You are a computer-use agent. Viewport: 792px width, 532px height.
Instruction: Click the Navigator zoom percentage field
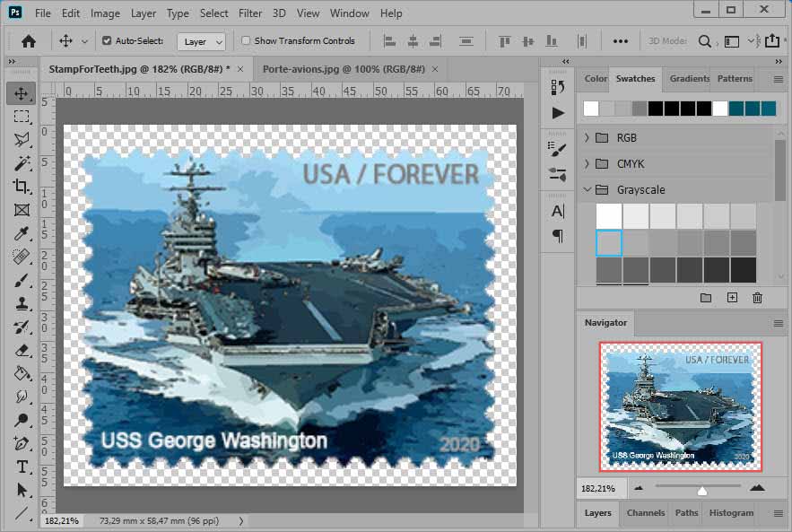click(x=601, y=489)
